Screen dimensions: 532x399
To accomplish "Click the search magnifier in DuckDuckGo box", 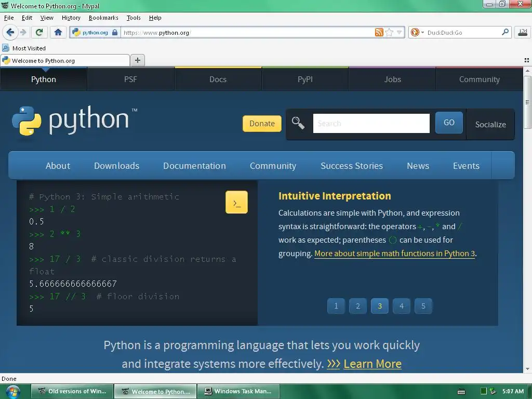I will click(505, 32).
